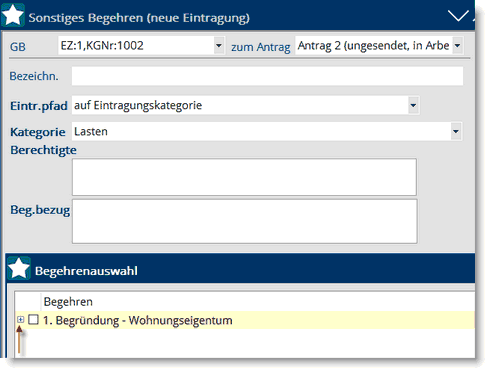This screenshot has height=370, width=487.
Task: Click the 'auf Eintragungskategorie' value
Action: (x=138, y=105)
